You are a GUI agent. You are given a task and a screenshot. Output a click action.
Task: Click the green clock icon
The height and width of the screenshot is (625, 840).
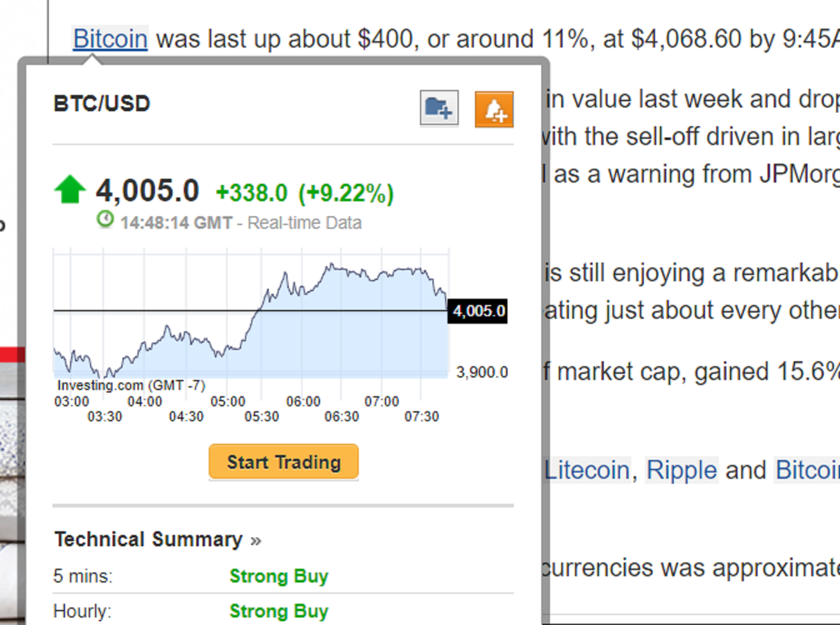(x=105, y=219)
